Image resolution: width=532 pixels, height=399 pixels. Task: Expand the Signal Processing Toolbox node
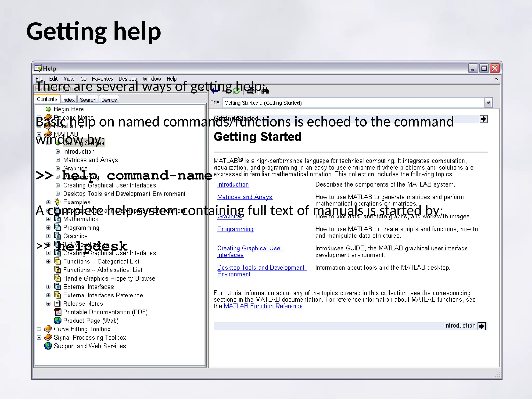point(39,338)
